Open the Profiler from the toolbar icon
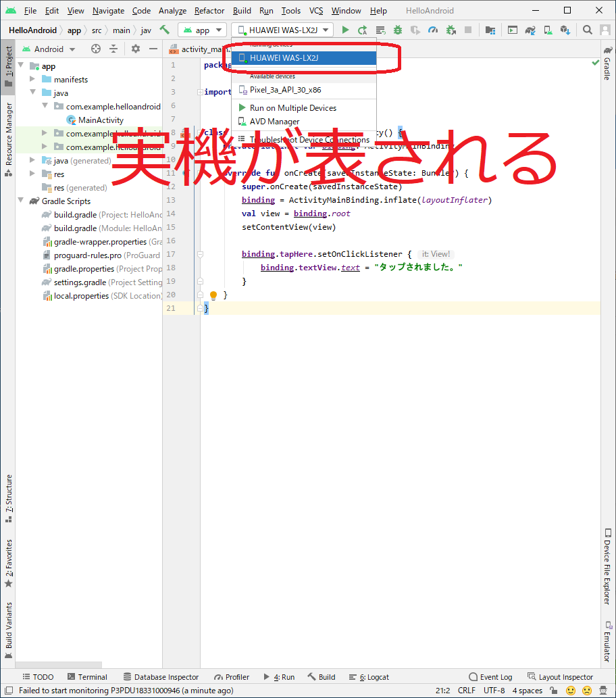Image resolution: width=616 pixels, height=698 pixels. [x=433, y=30]
